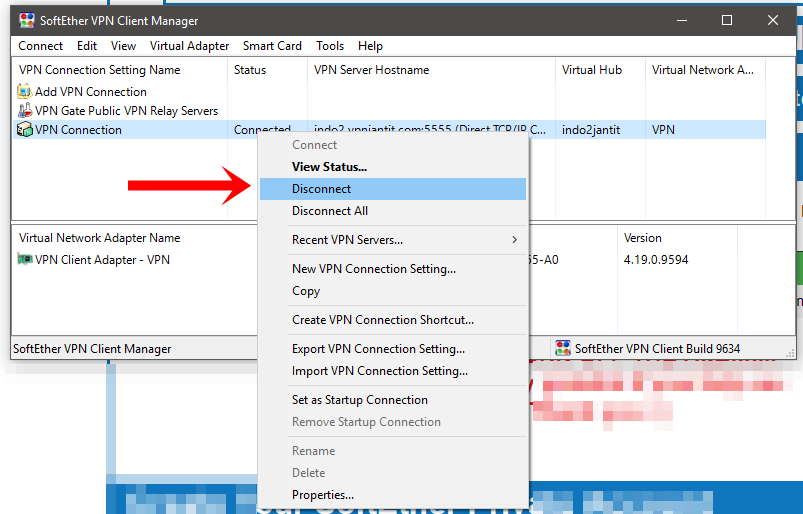The width and height of the screenshot is (803, 514).
Task: Select the 'VPN Connection' row name
Action: [x=78, y=130]
